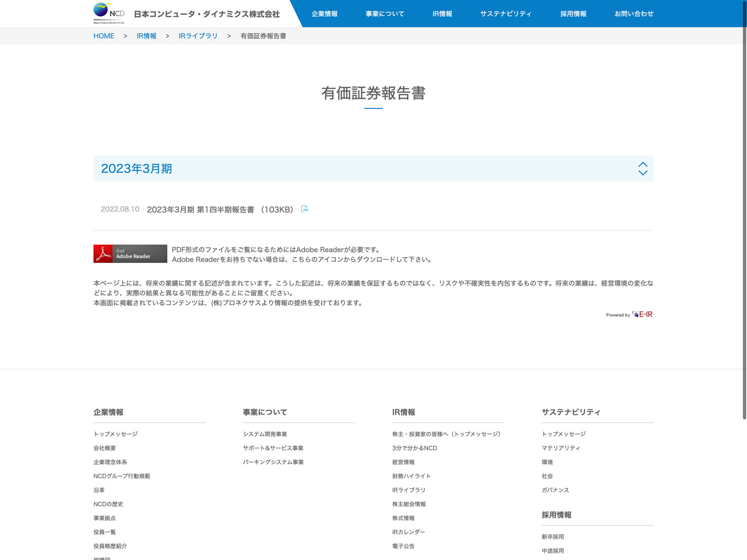Click the 2023年3月期 section header

pos(373,168)
